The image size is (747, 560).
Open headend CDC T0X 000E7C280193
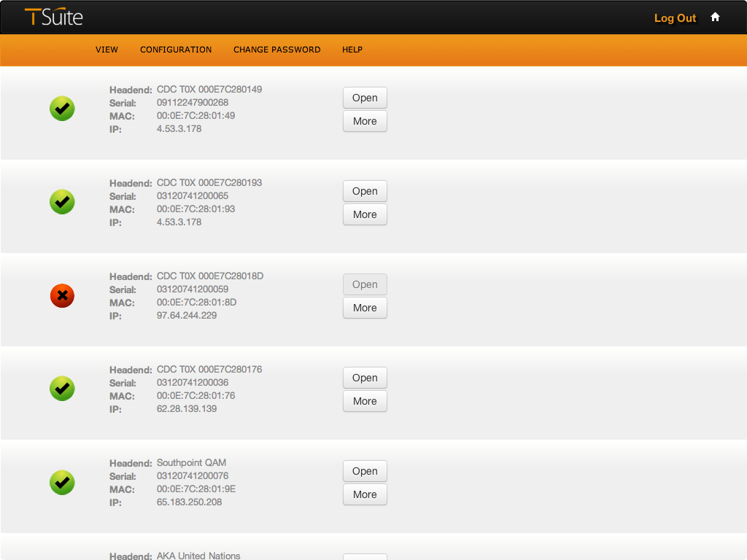[365, 191]
